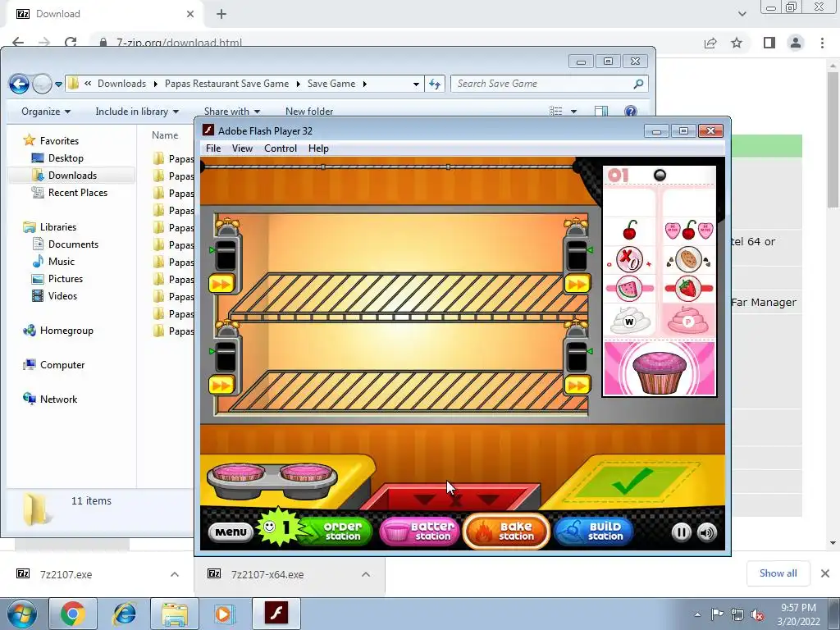Click the muted volume tray icon
Image resolution: width=840 pixels, height=630 pixels.
coord(757,614)
